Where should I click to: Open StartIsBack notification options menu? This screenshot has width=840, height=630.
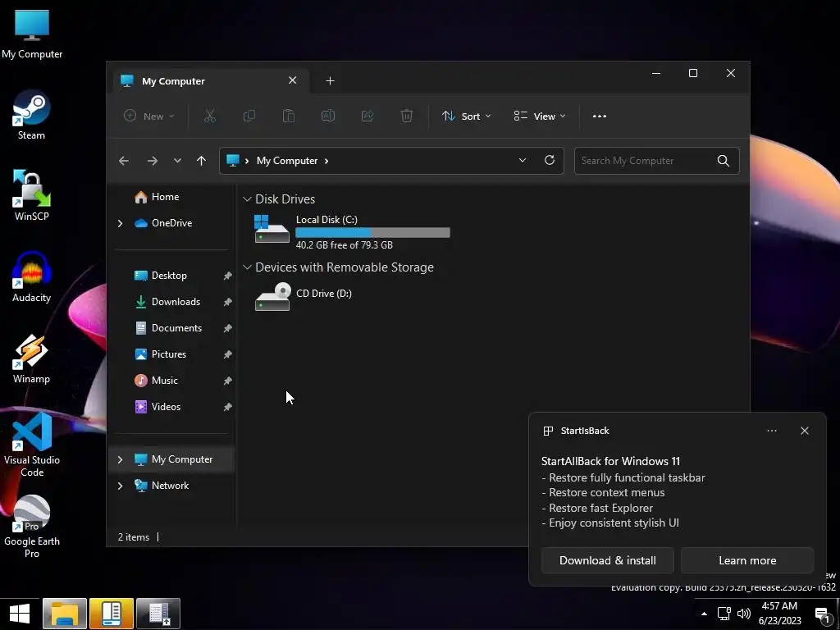coord(772,431)
